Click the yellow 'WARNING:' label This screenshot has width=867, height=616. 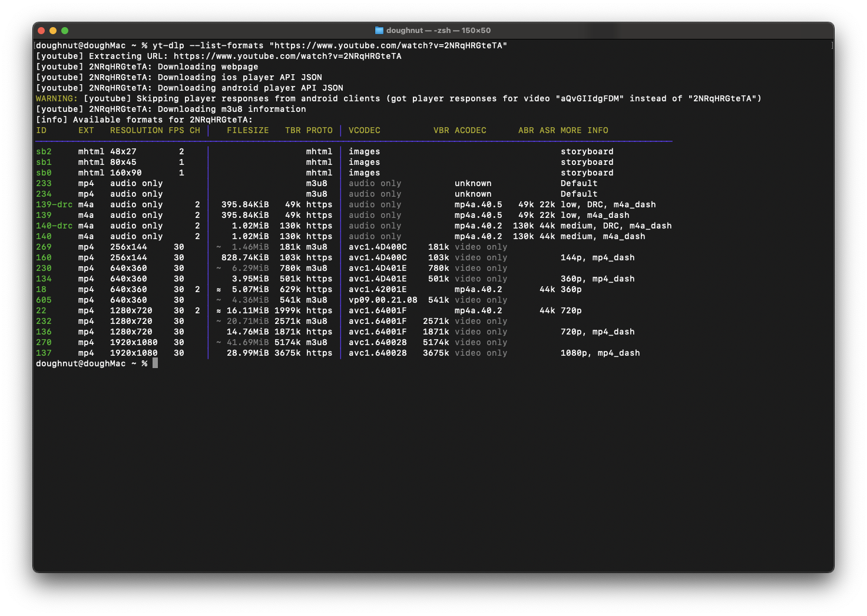(57, 98)
